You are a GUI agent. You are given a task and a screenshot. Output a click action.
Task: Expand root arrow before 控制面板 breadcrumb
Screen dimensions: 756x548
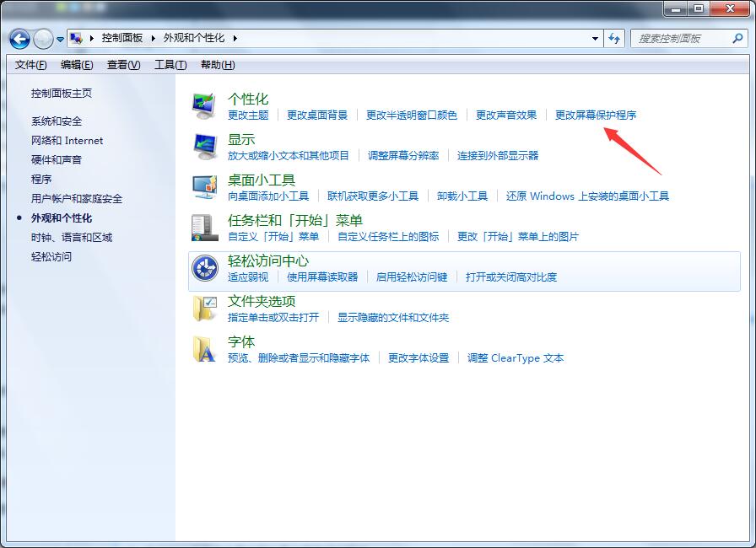point(92,38)
